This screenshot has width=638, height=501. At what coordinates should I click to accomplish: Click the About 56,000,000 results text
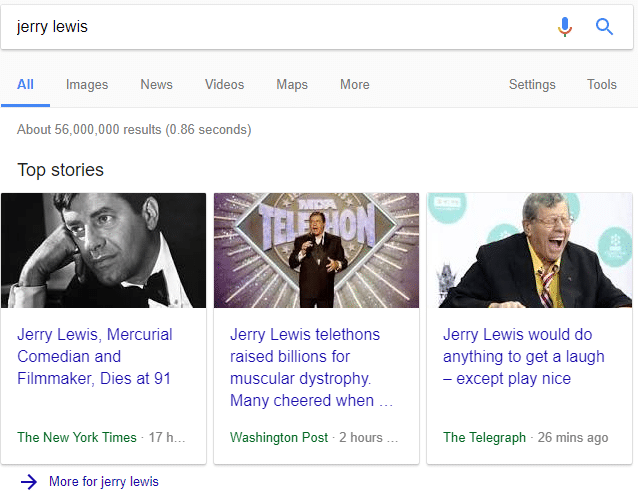click(134, 129)
